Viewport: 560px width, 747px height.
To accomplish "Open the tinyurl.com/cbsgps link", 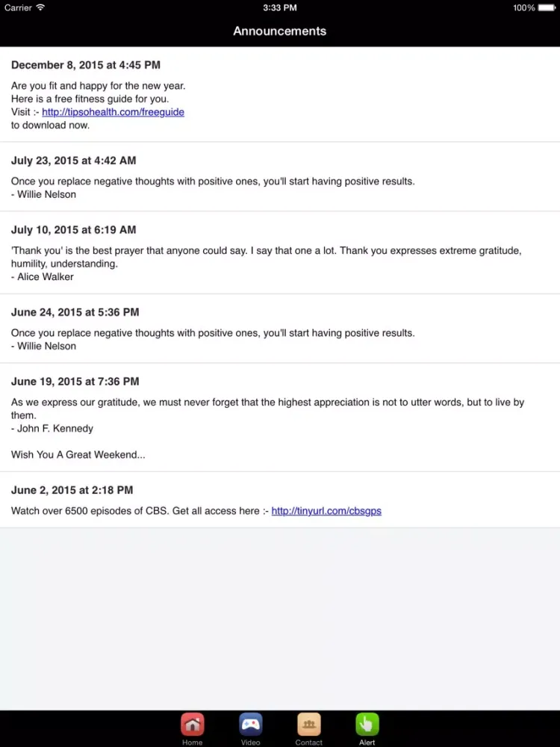I will [326, 511].
